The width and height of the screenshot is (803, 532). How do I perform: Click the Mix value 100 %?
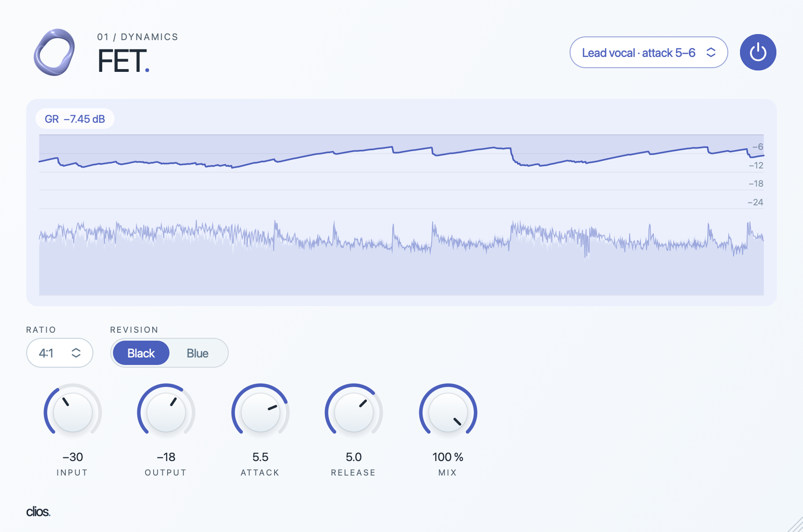tap(448, 457)
